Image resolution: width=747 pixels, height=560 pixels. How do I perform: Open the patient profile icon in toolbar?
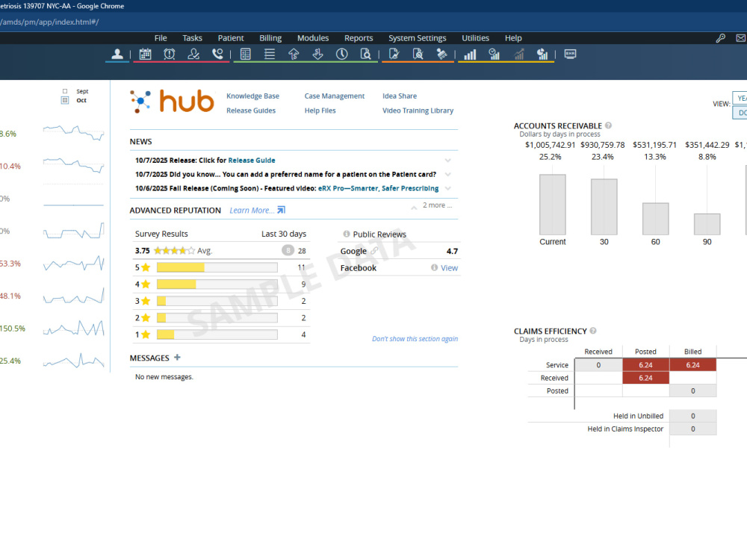(117, 55)
